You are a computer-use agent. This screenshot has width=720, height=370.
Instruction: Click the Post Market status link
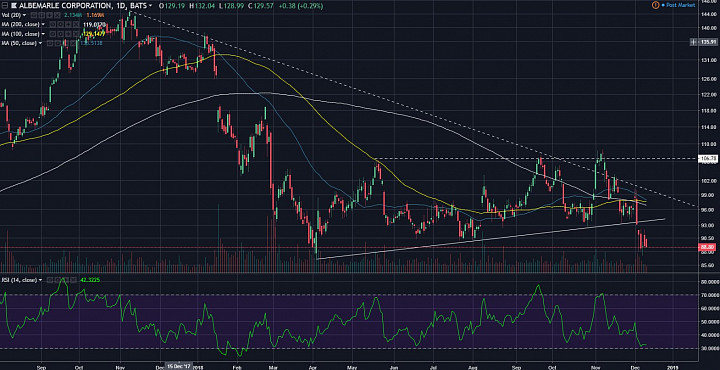681,5
